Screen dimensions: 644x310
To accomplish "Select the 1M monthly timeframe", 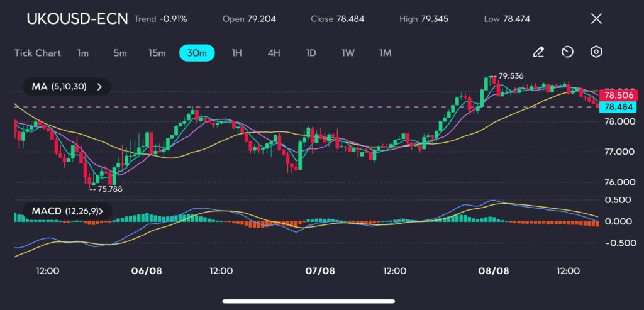I will (x=385, y=53).
